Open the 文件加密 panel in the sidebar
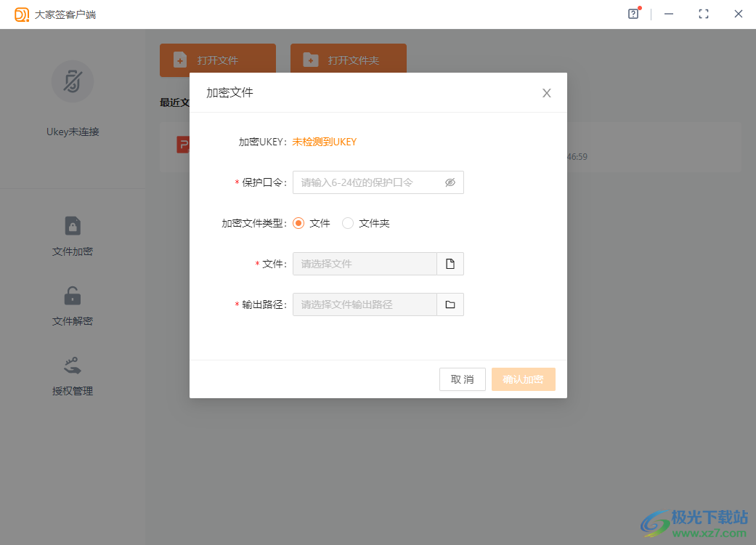This screenshot has width=756, height=545. click(x=72, y=236)
